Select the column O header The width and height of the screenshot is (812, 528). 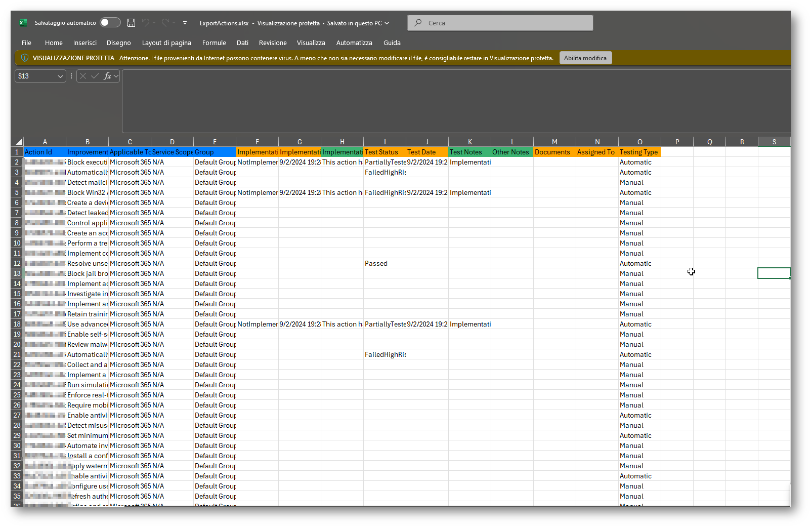[x=639, y=142]
